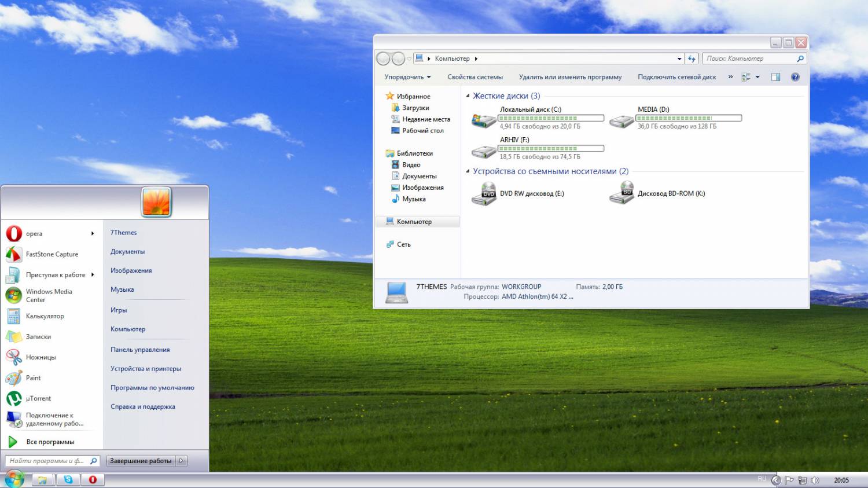Click the Start orb button

point(14,479)
